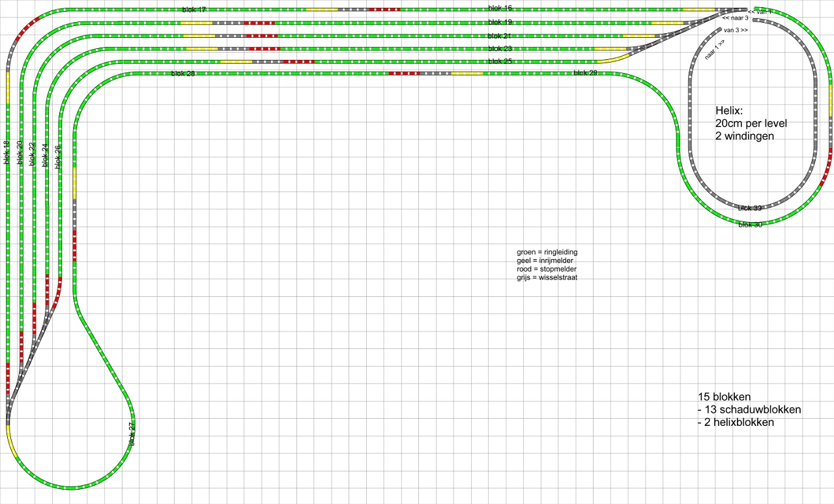Select the 'blok 29' label
The width and height of the screenshot is (834, 504).
[585, 73]
